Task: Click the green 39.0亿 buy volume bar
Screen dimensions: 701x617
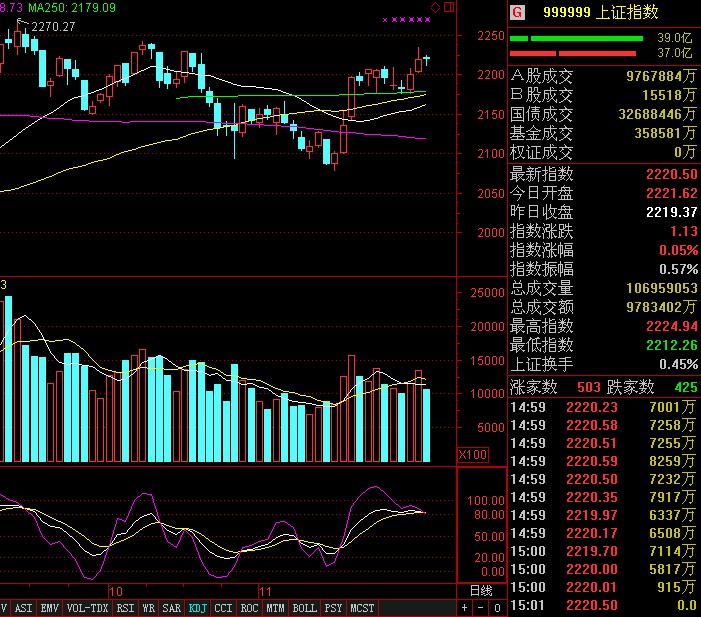Action: click(576, 38)
